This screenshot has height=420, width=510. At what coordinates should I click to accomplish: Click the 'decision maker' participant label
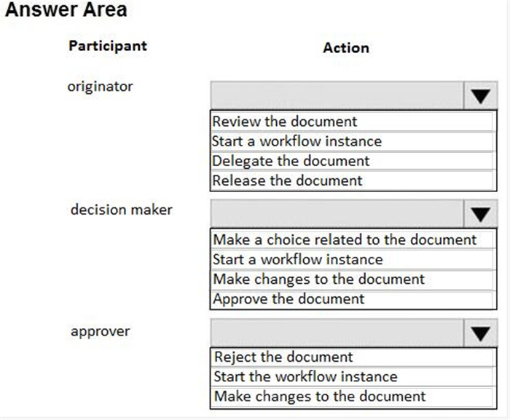click(122, 210)
